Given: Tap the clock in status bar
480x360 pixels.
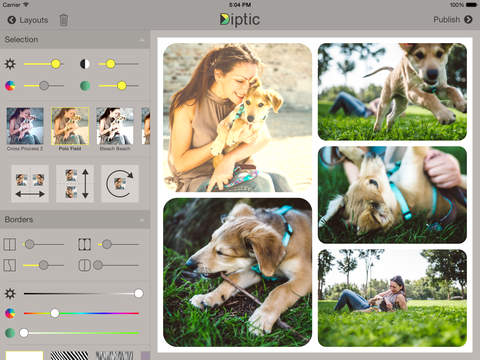Looking at the screenshot, I should pos(240,5).
